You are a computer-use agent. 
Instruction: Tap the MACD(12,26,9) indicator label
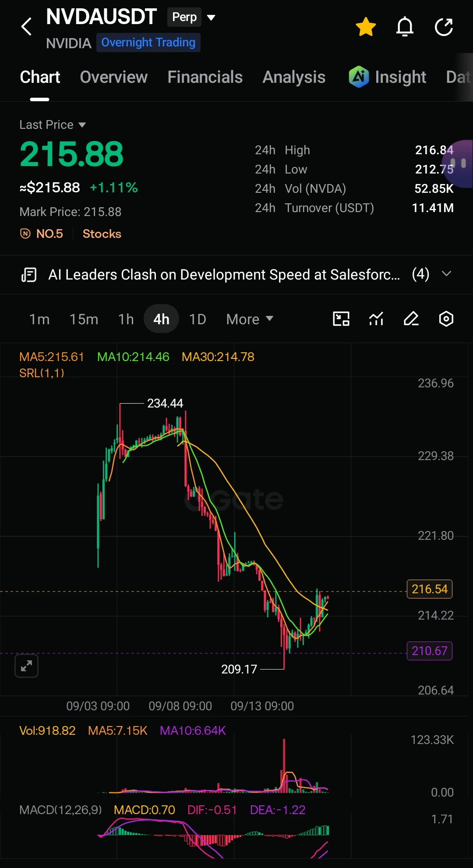click(x=60, y=810)
